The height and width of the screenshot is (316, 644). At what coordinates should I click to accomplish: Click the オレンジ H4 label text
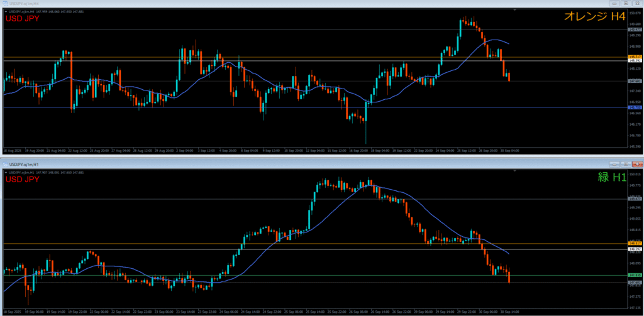pos(594,17)
